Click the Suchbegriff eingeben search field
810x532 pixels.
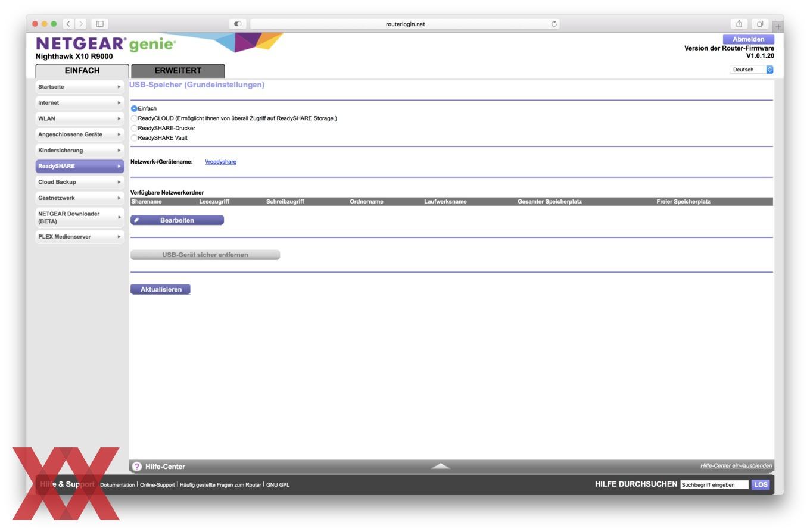[714, 485]
